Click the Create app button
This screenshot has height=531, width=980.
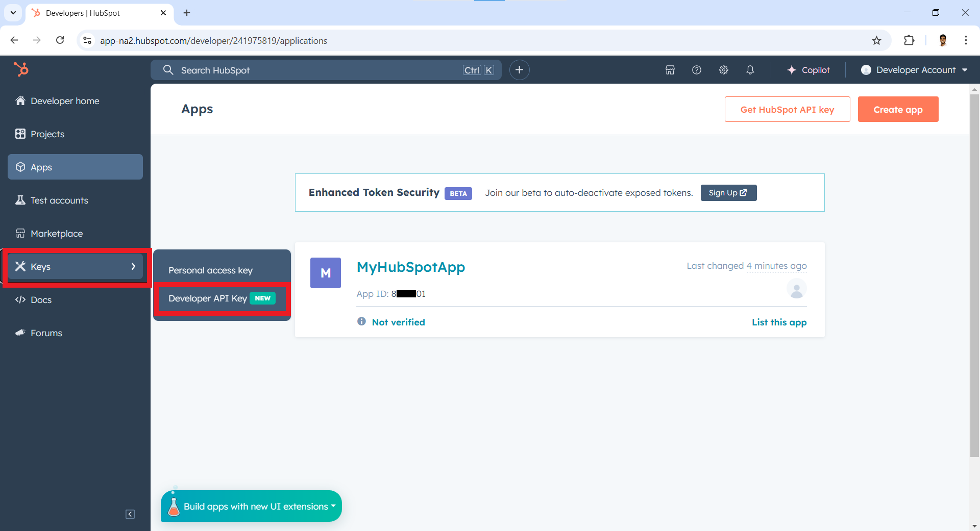(898, 109)
